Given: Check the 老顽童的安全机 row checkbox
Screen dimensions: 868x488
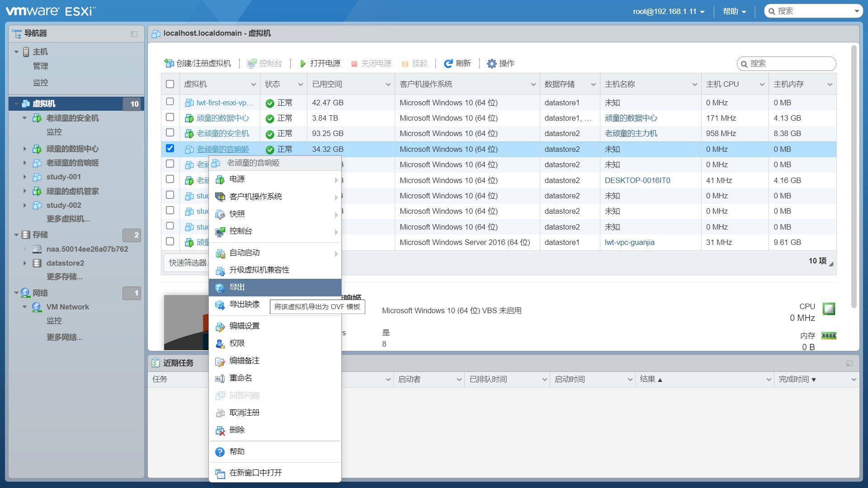Looking at the screenshot, I should click(170, 132).
